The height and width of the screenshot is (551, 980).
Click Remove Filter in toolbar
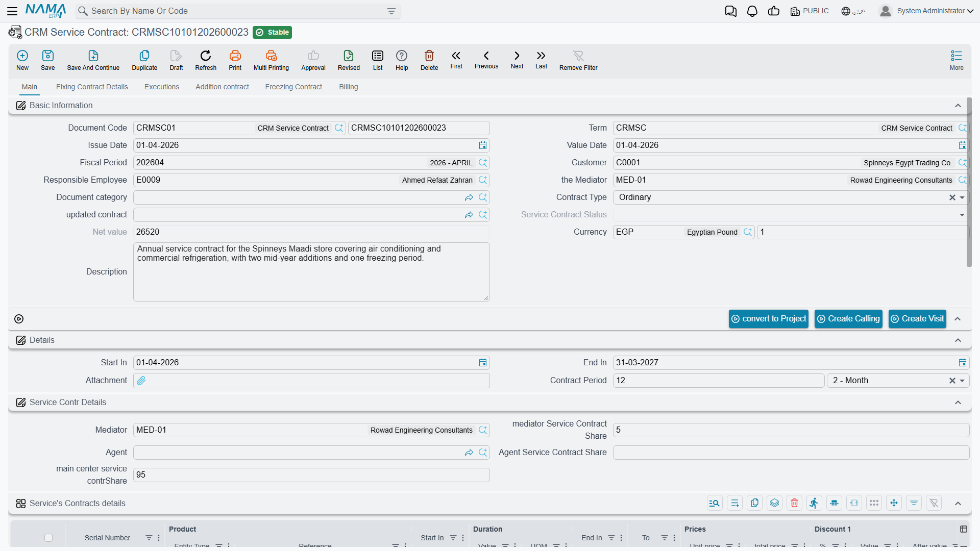578,60
